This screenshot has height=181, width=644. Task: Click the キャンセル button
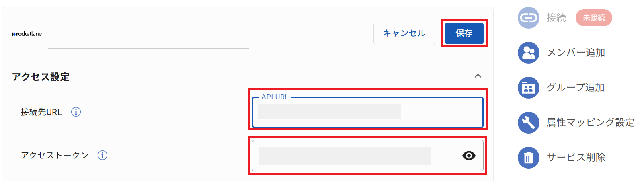(x=404, y=33)
